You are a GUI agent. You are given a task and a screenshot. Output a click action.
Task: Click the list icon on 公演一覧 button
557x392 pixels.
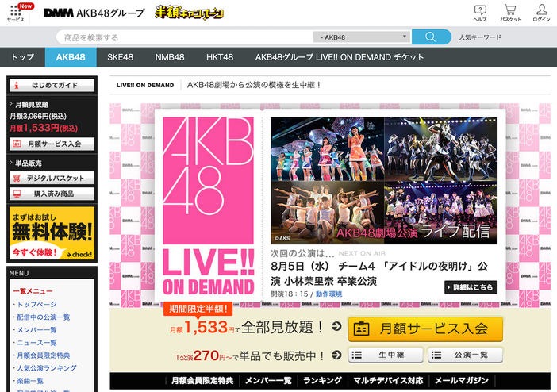436,355
